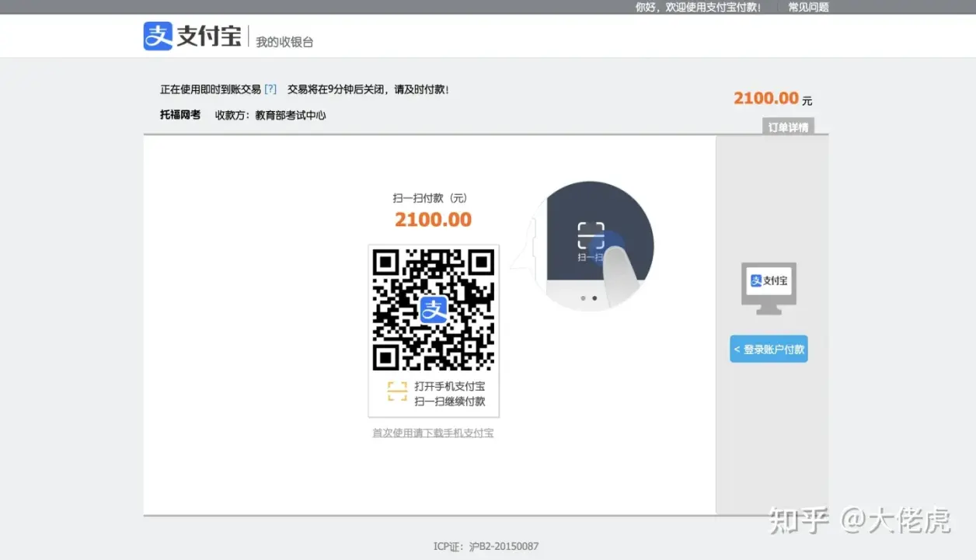Click the carousel dots in the phone illustration

[588, 298]
